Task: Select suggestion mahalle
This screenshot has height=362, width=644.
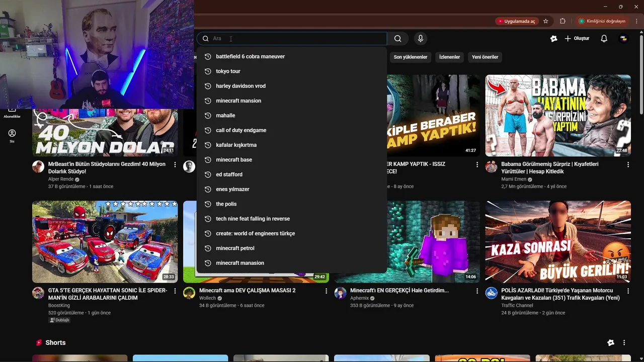Action: pyautogui.click(x=292, y=116)
